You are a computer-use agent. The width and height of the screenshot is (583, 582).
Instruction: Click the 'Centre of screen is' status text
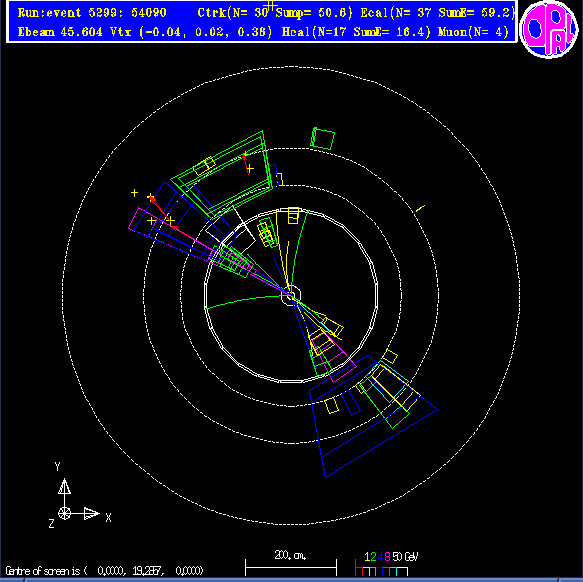[x=46, y=570]
